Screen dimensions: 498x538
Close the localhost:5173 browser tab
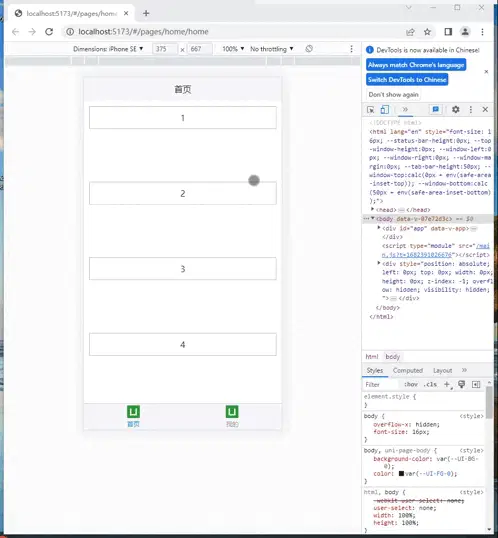click(126, 13)
